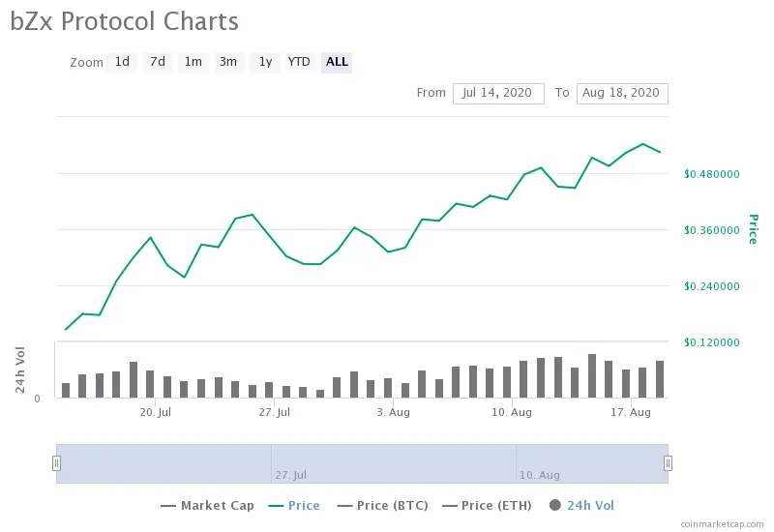The width and height of the screenshot is (774, 532).
Task: Click the Price (ETH) line legend marker
Action: [449, 506]
